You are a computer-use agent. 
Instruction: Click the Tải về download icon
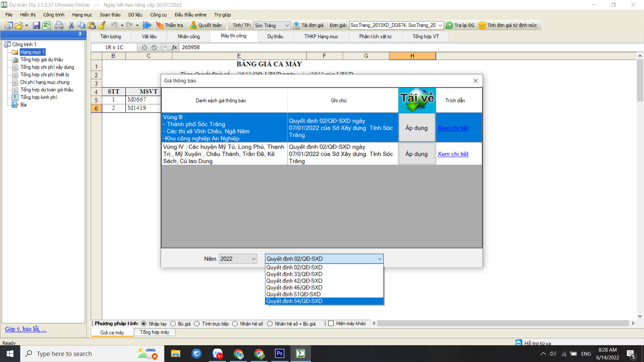[x=417, y=100]
